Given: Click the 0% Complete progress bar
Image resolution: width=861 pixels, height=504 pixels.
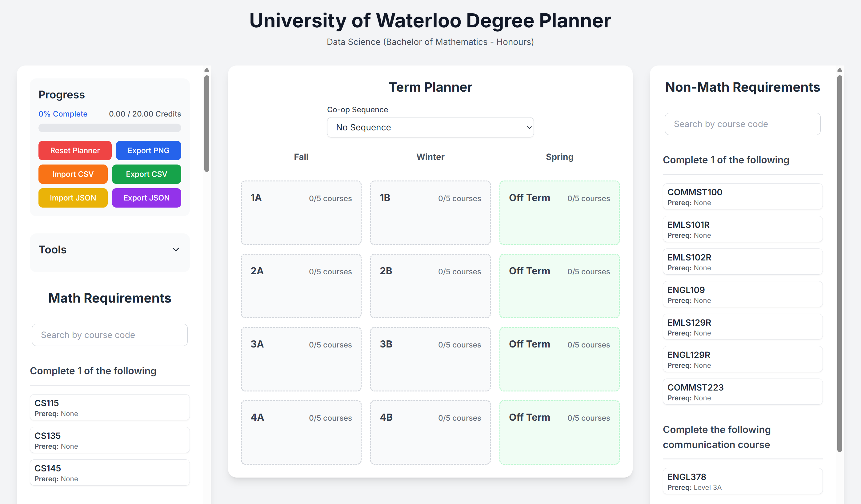Looking at the screenshot, I should (110, 128).
